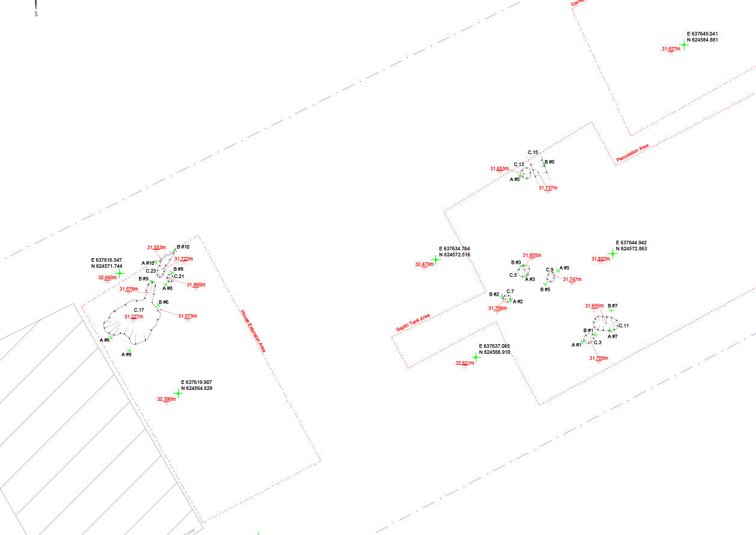
Task: Click the survey marker at E 637644.942
Action: pyautogui.click(x=613, y=253)
